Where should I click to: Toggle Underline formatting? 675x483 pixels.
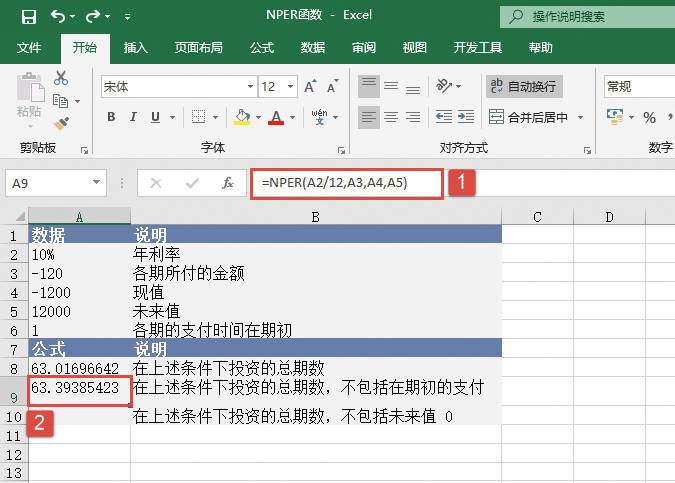click(155, 117)
